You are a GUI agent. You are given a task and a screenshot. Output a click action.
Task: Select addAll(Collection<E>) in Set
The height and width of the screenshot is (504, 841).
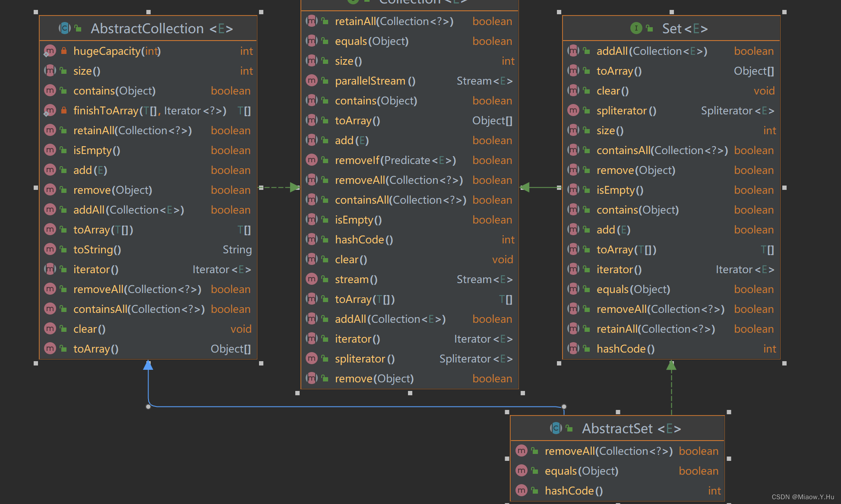tap(652, 51)
